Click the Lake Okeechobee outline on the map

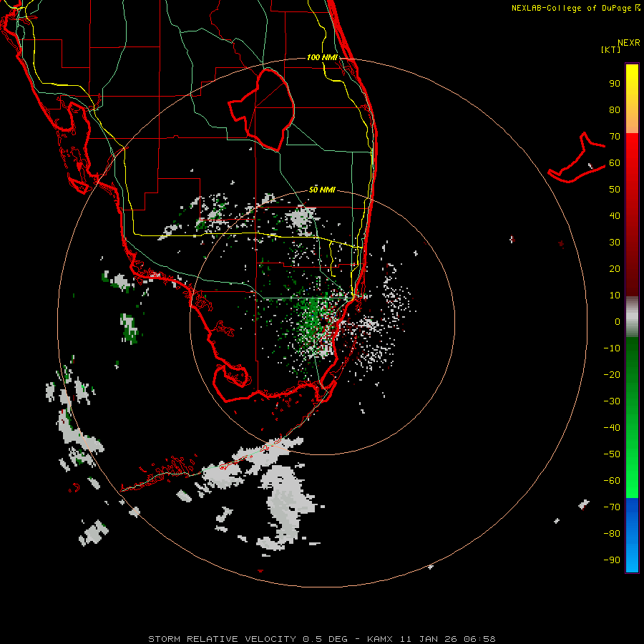tap(261, 110)
